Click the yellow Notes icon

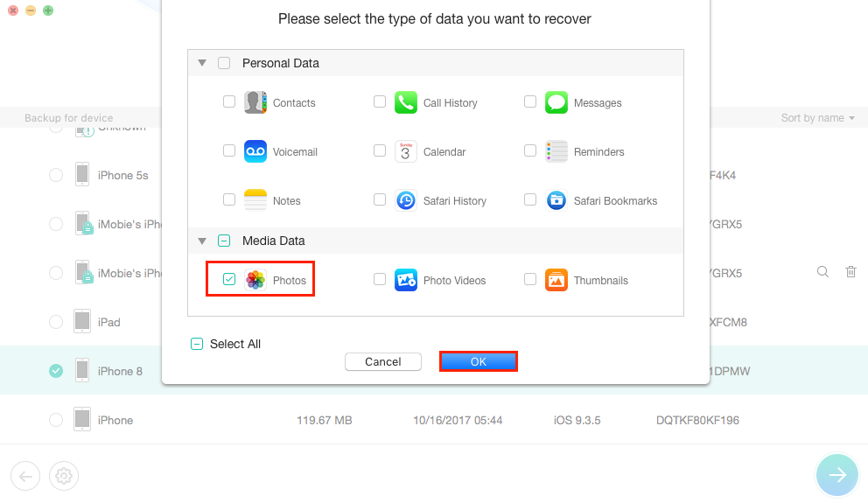(255, 200)
